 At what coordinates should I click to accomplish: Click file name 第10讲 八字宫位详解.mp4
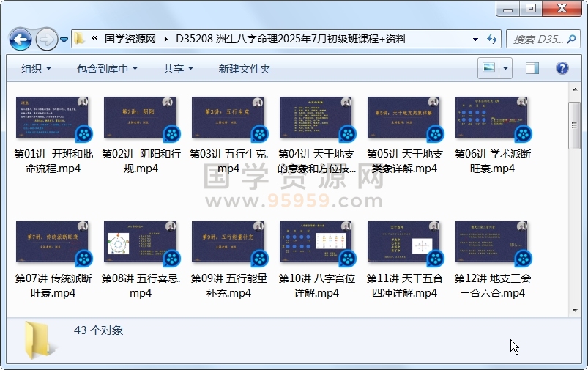[x=316, y=286]
